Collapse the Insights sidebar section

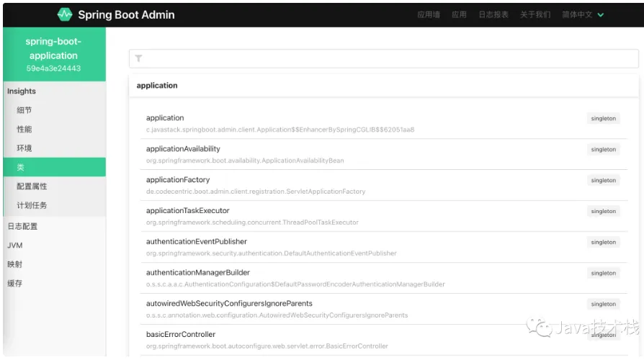click(22, 91)
